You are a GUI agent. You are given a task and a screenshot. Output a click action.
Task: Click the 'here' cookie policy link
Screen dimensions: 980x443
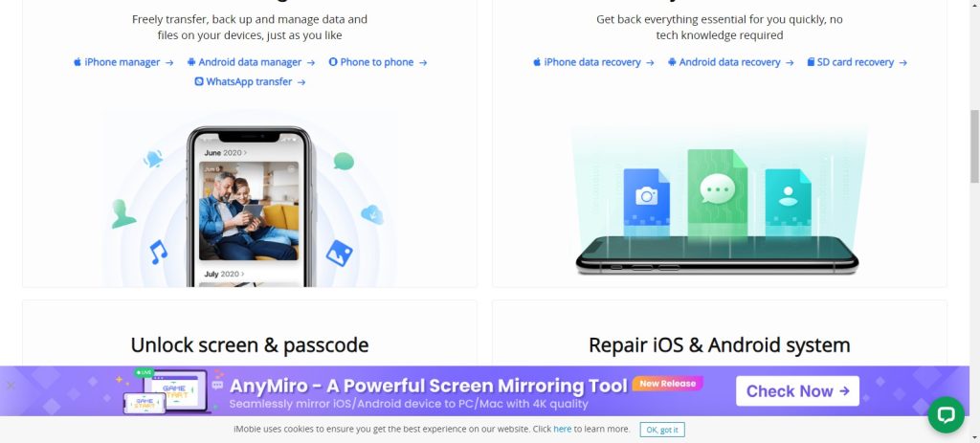click(x=563, y=430)
